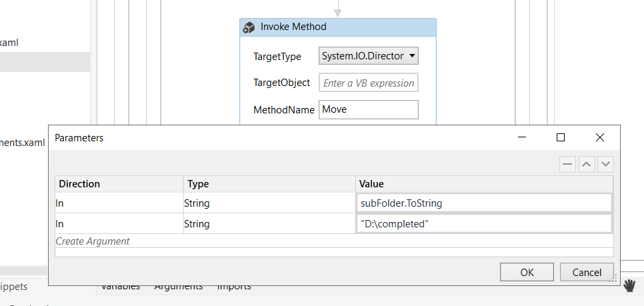The height and width of the screenshot is (306, 644).
Task: Edit the "D:\completed" value field
Action: tap(485, 224)
